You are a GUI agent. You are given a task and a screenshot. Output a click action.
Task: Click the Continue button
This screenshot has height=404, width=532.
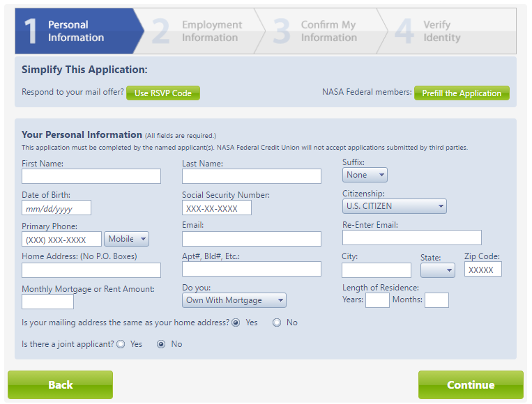tap(471, 384)
